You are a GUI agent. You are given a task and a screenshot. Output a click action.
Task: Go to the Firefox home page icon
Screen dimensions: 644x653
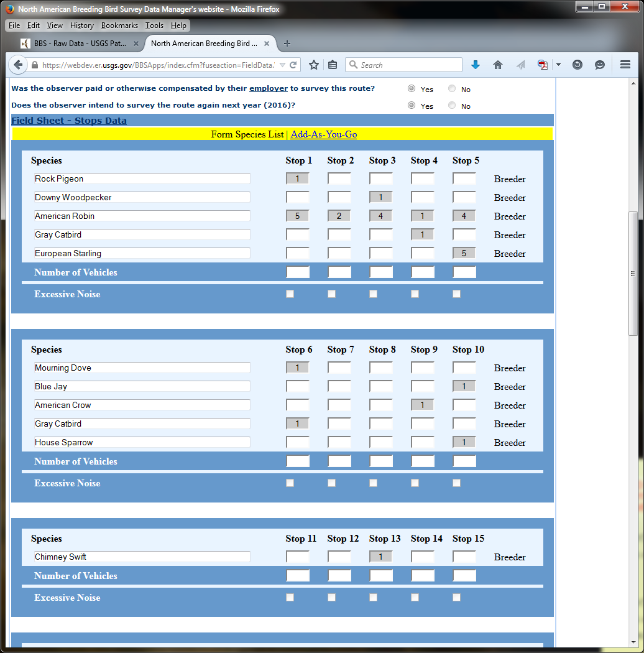tap(498, 65)
